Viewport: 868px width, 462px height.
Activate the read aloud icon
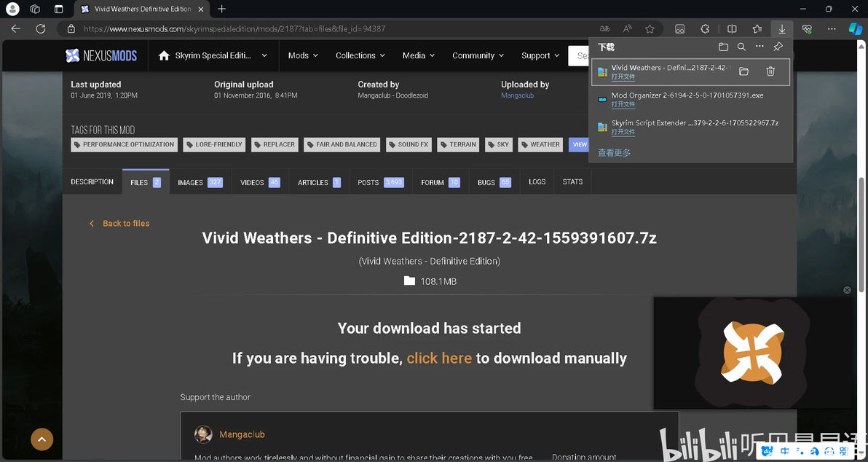point(627,29)
